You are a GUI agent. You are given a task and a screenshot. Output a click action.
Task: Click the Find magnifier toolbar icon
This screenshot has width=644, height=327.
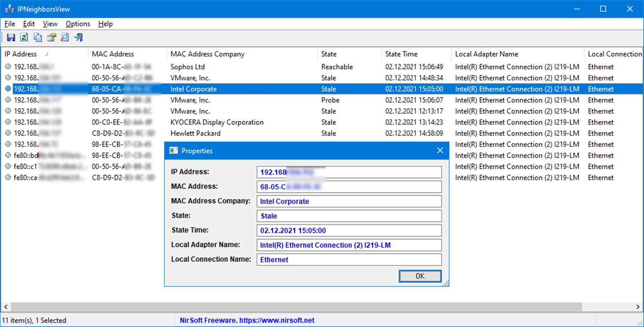(x=65, y=37)
